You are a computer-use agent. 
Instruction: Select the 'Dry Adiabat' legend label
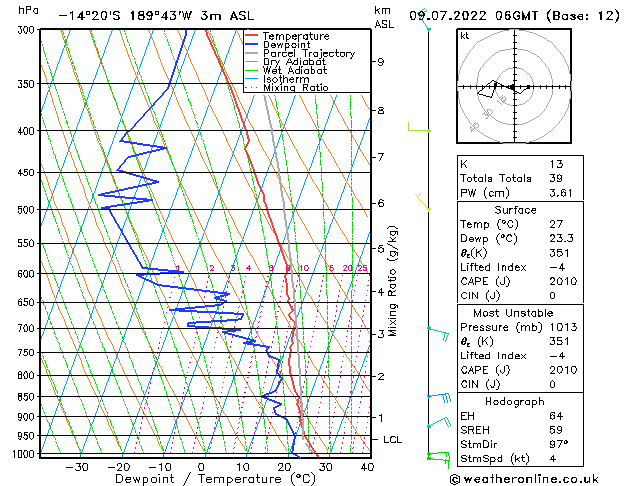tap(294, 62)
